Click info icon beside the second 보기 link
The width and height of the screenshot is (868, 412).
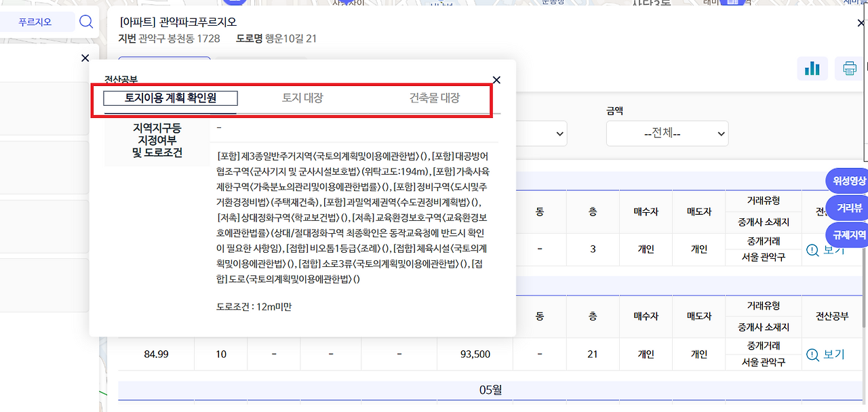tap(811, 354)
